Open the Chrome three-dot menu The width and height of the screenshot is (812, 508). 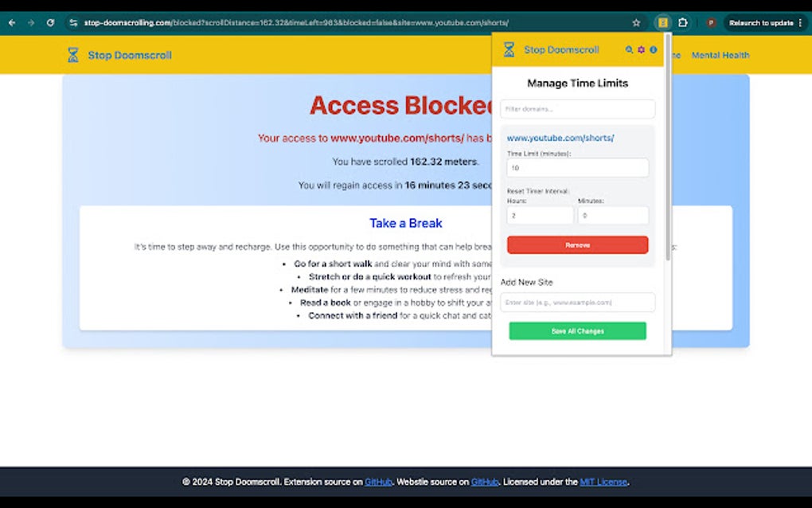pyautogui.click(x=798, y=22)
